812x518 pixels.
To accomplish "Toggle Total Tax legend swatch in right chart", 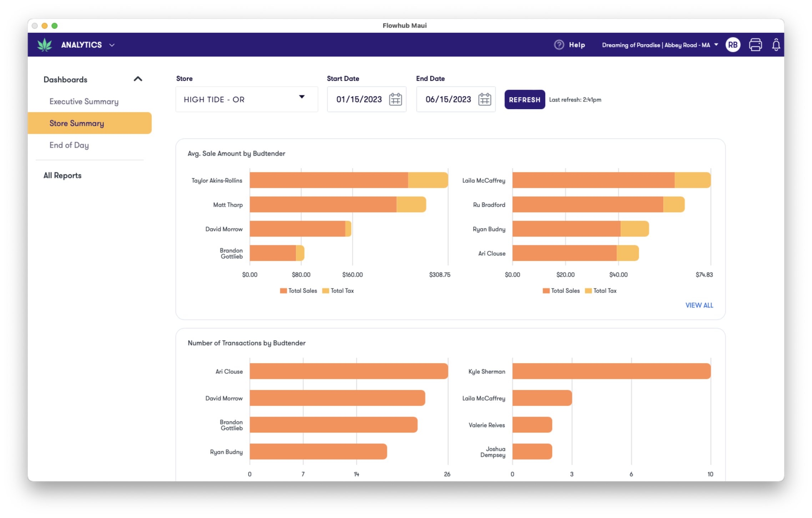I will click(x=588, y=291).
